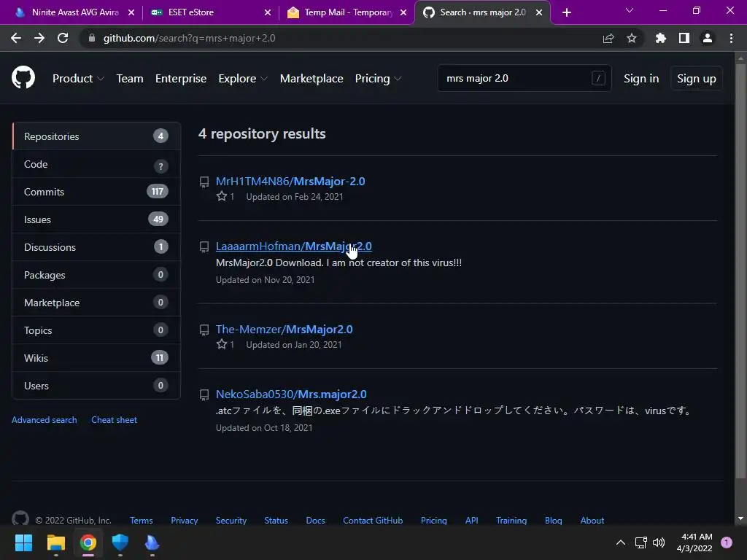Image resolution: width=747 pixels, height=560 pixels.
Task: Select Marketplace filter in sidebar
Action: pyautogui.click(x=96, y=303)
